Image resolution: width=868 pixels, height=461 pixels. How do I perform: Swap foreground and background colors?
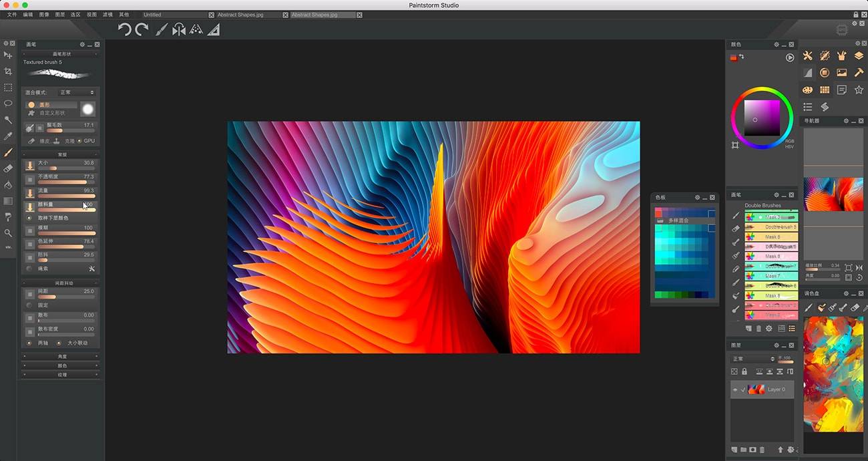point(741,57)
